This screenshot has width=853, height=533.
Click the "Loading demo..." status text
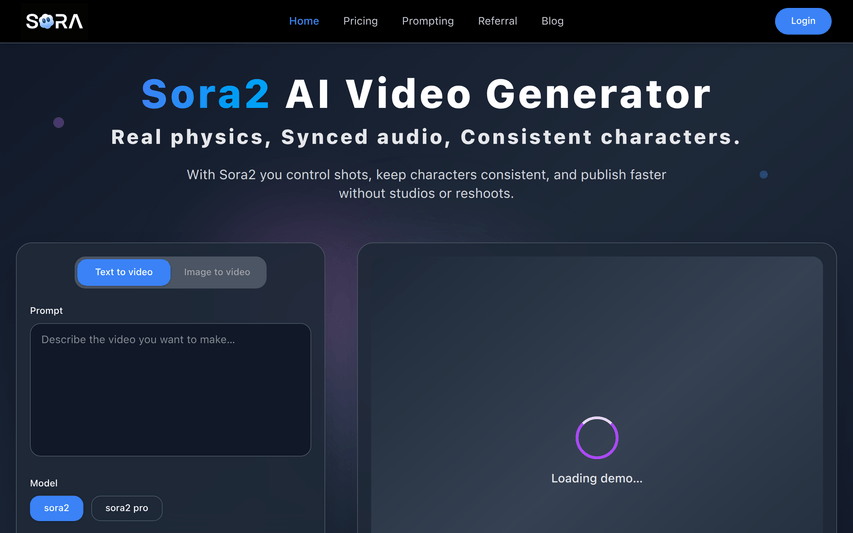597,478
